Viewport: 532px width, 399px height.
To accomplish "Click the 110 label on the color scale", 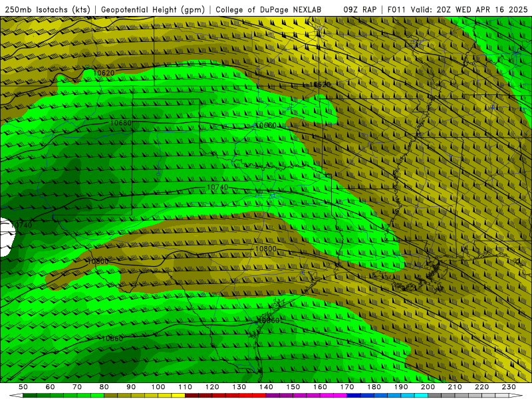I will tap(186, 387).
